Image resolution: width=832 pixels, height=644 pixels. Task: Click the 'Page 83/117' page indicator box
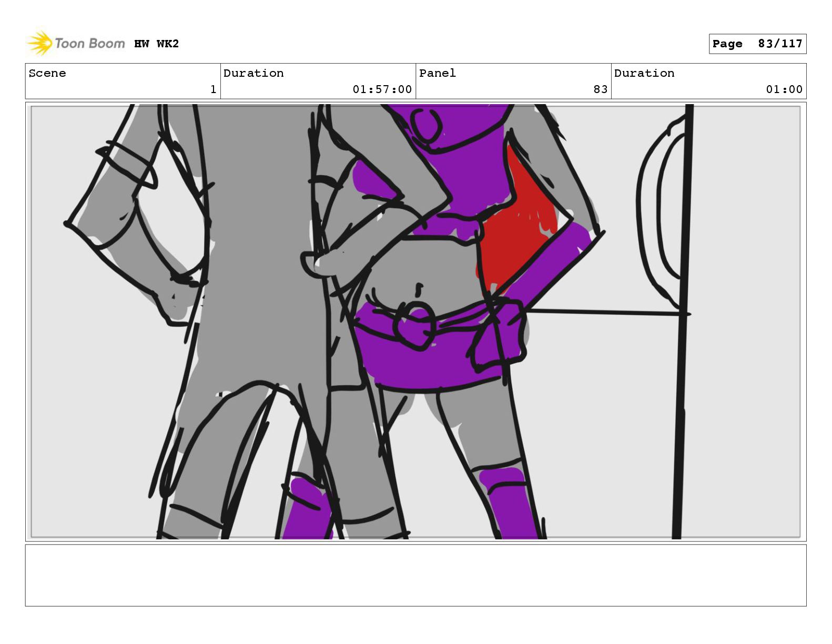click(x=757, y=44)
